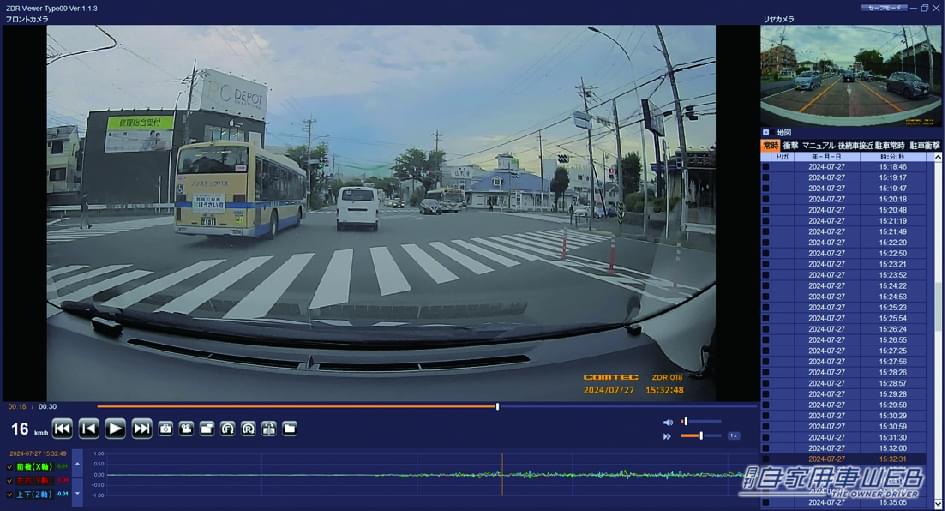945x511 pixels.
Task: Click the playback speed fast-forward icon
Action: pyautogui.click(x=667, y=436)
